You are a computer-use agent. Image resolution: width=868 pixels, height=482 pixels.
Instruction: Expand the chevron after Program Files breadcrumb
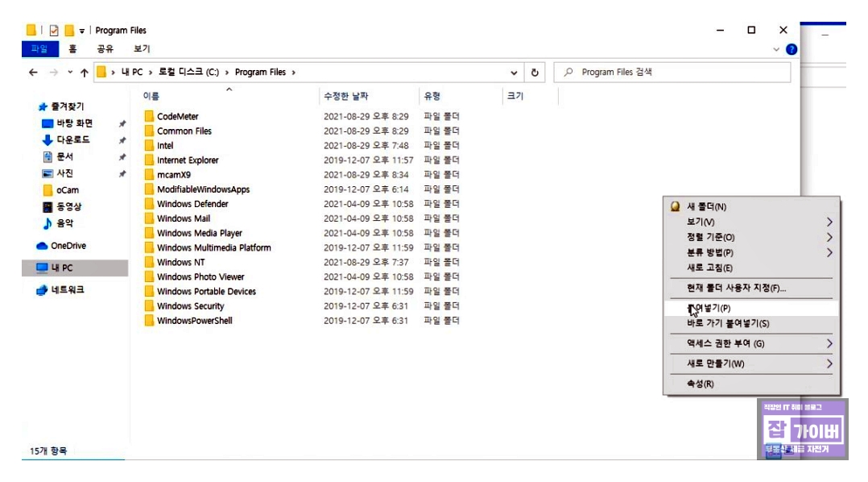[x=293, y=73]
